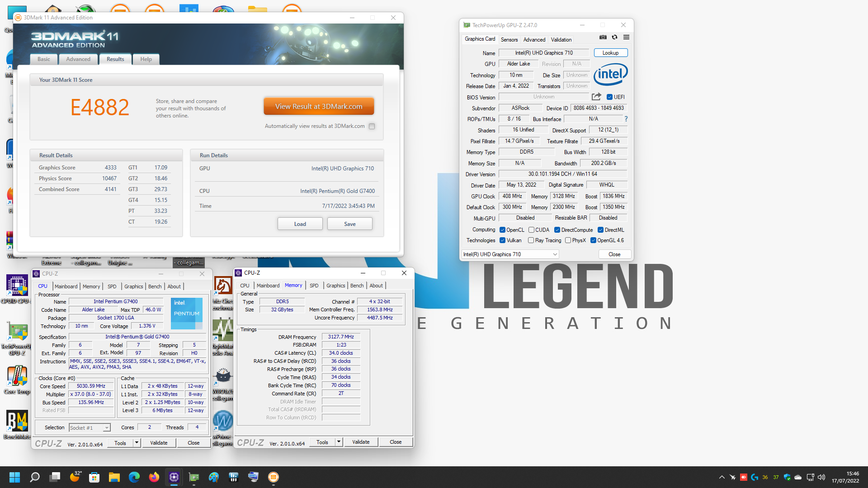Viewport: 868px width, 488px height.
Task: Click the GPU Name field in GPU-Z
Action: pos(544,53)
